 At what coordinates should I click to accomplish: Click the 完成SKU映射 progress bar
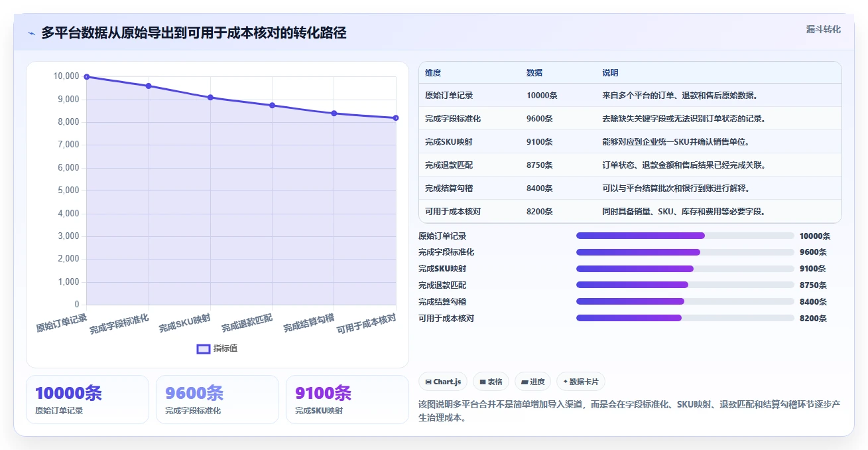[685, 269]
